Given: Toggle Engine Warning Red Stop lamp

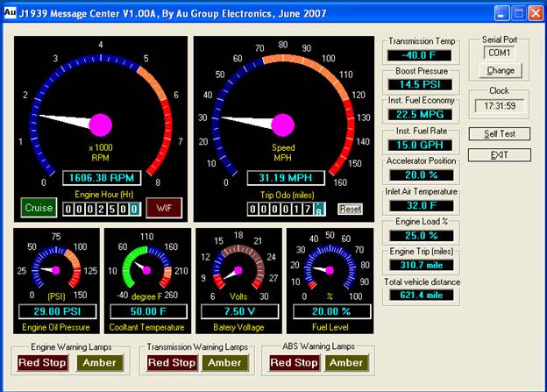Looking at the screenshot, I should click(43, 363).
